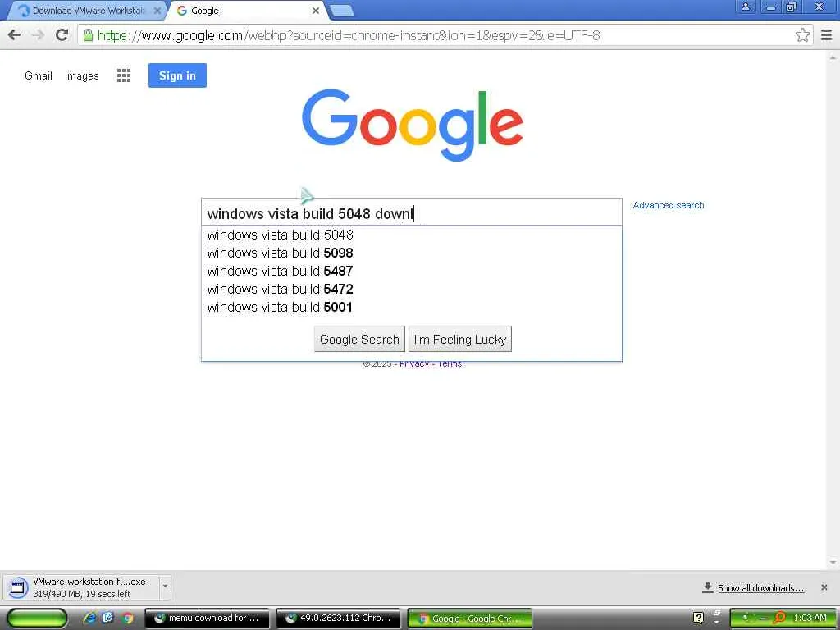
Task: Click the Sign in button
Action: pyautogui.click(x=177, y=75)
